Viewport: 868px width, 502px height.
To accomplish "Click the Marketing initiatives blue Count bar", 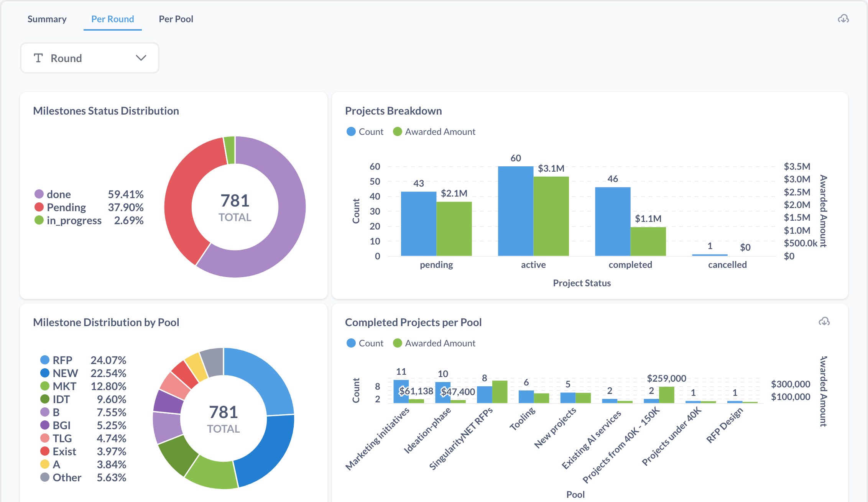I will 401,391.
